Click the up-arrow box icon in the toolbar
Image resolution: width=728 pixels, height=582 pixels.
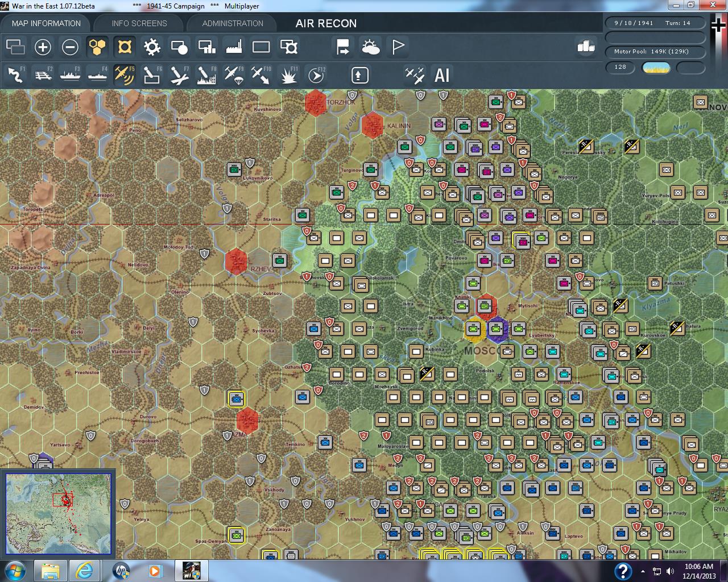tap(359, 75)
